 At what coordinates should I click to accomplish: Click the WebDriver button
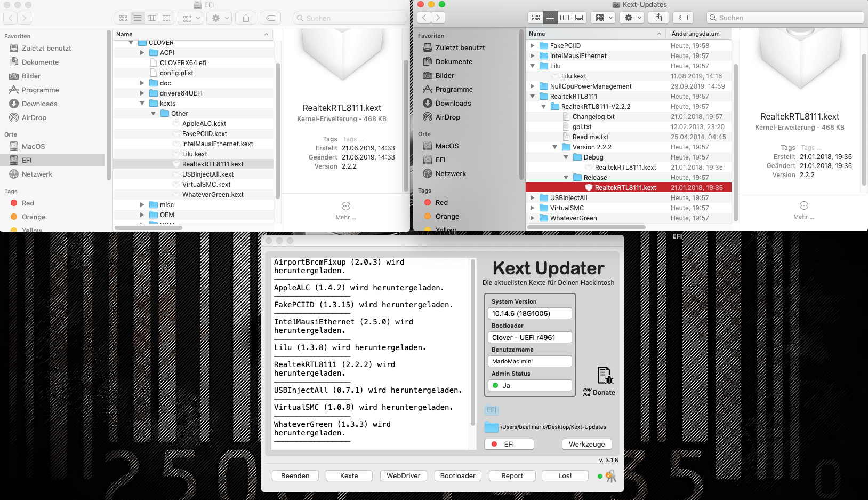404,476
